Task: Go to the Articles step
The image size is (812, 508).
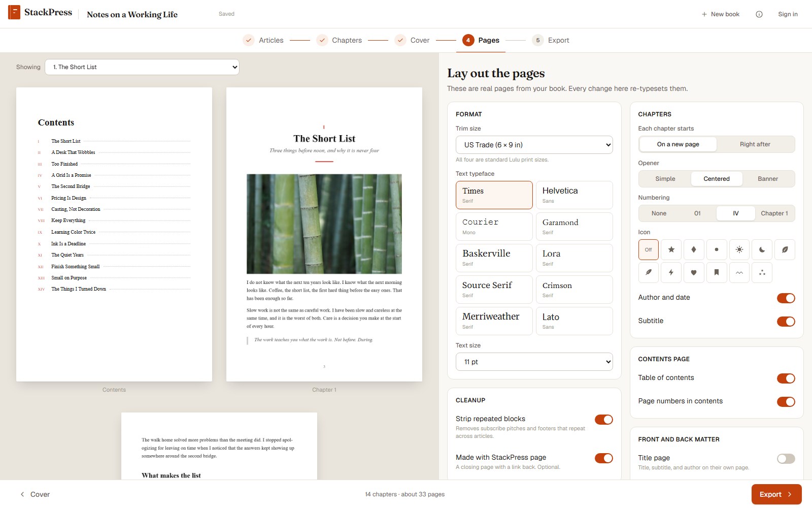Action: (x=263, y=40)
